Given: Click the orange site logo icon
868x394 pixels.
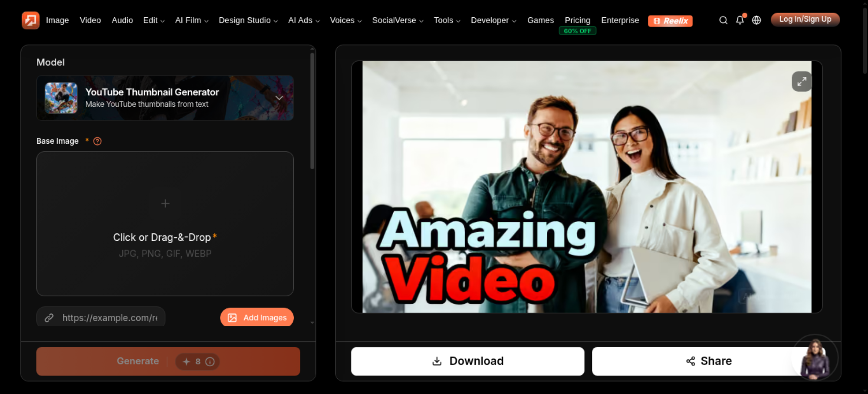Looking at the screenshot, I should pos(30,20).
